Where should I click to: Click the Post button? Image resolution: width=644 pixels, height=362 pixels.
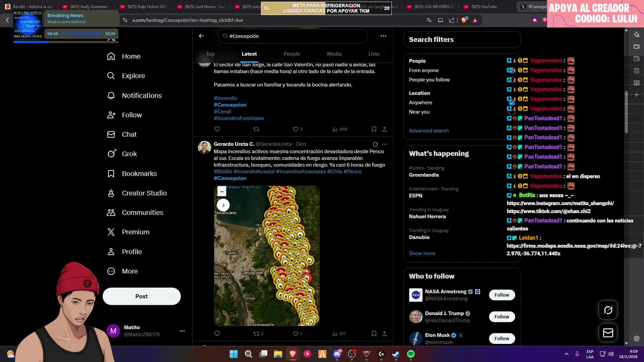point(141,296)
